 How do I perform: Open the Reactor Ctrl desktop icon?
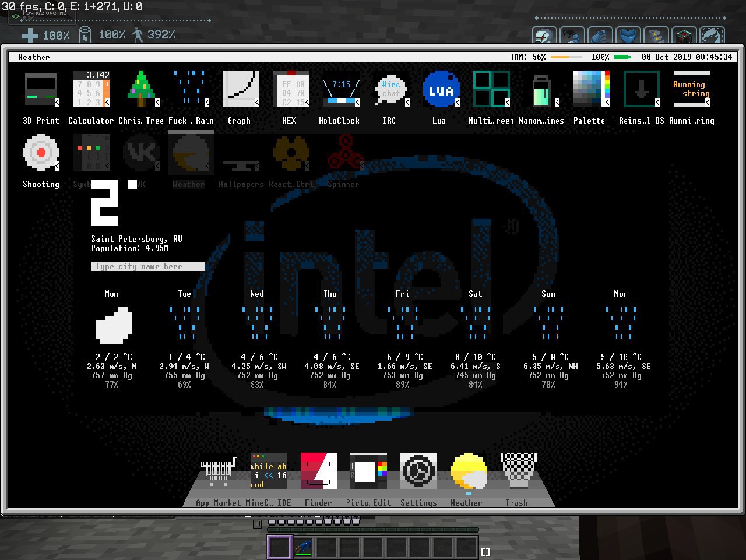[291, 152]
